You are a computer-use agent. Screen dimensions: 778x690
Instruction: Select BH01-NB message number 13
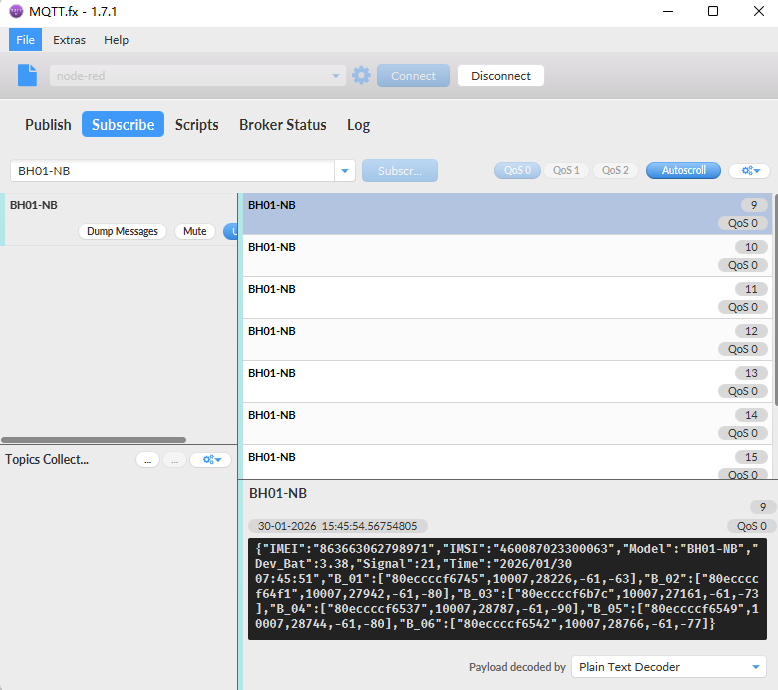click(x=507, y=382)
